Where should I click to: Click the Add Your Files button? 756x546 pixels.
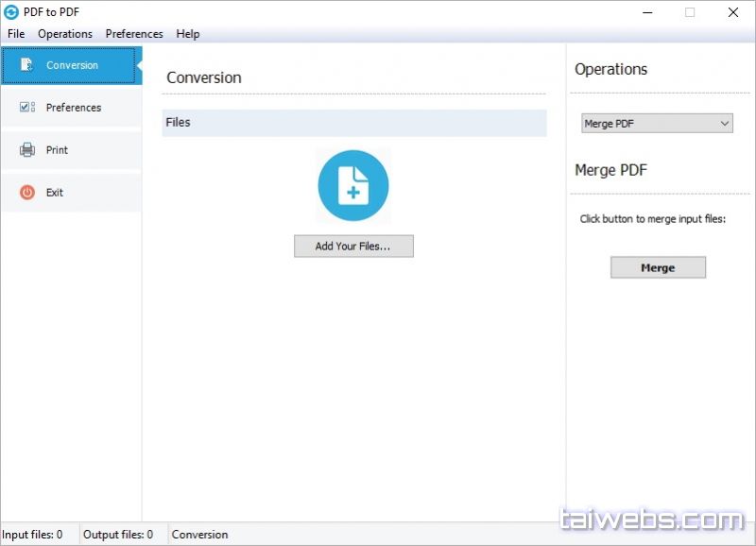353,247
